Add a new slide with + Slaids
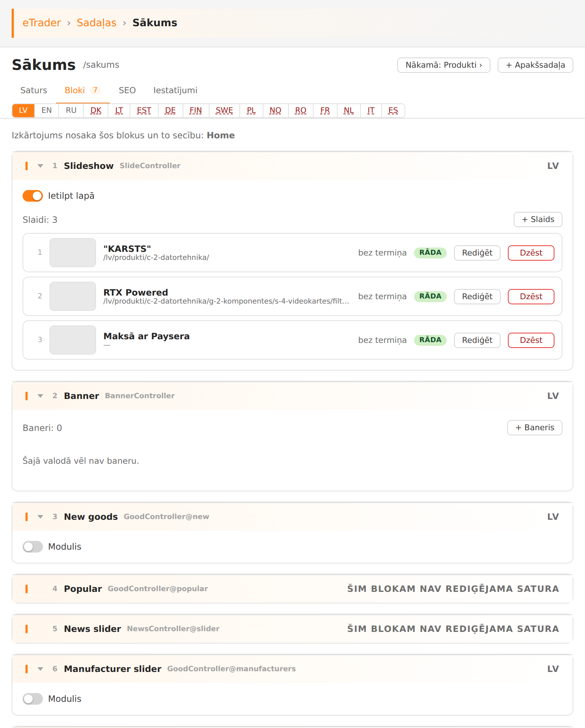Viewport: 585px width, 728px height. (538, 219)
